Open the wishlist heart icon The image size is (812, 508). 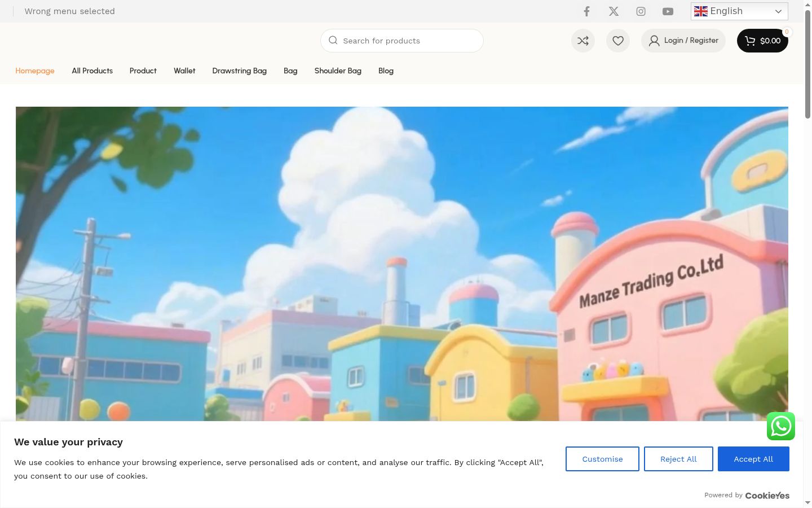coord(618,41)
